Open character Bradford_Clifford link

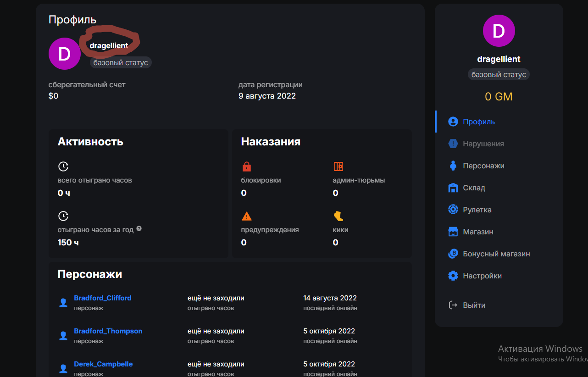pyautogui.click(x=103, y=298)
